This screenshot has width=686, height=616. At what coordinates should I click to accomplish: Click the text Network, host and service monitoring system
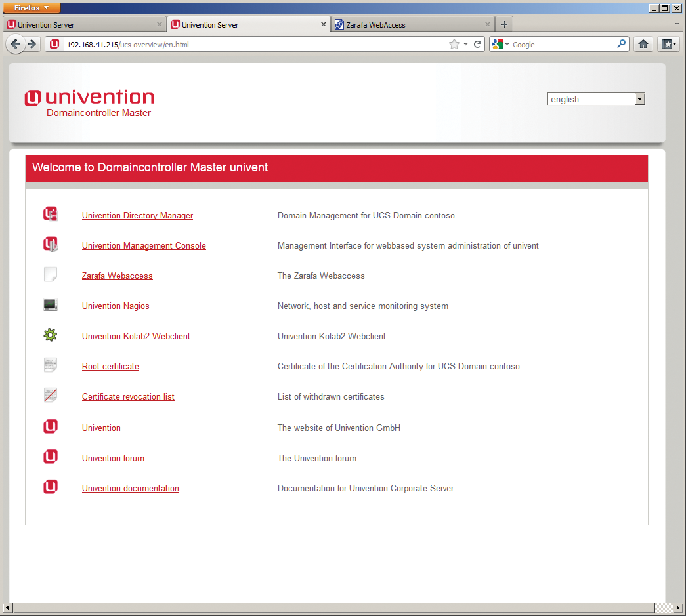click(x=362, y=306)
